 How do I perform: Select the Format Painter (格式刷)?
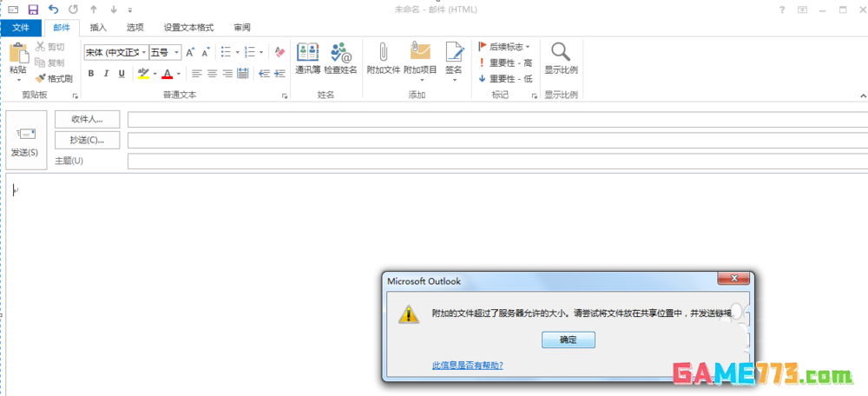pyautogui.click(x=54, y=79)
